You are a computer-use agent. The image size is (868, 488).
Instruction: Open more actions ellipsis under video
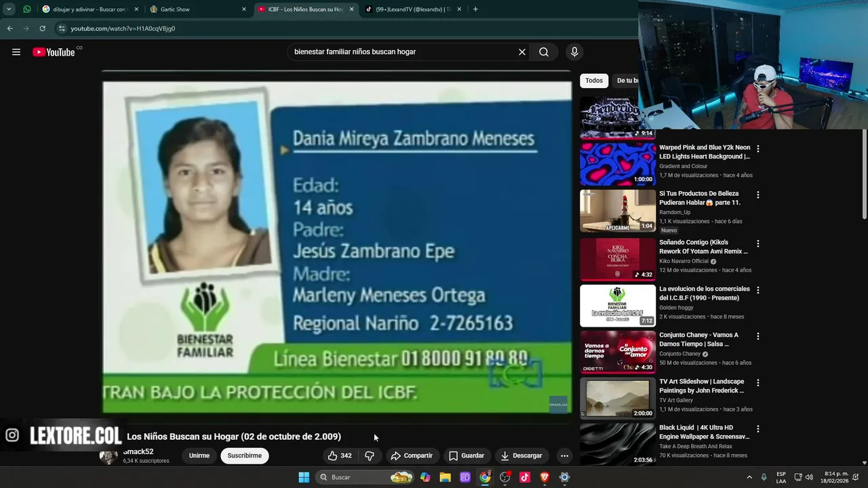564,455
